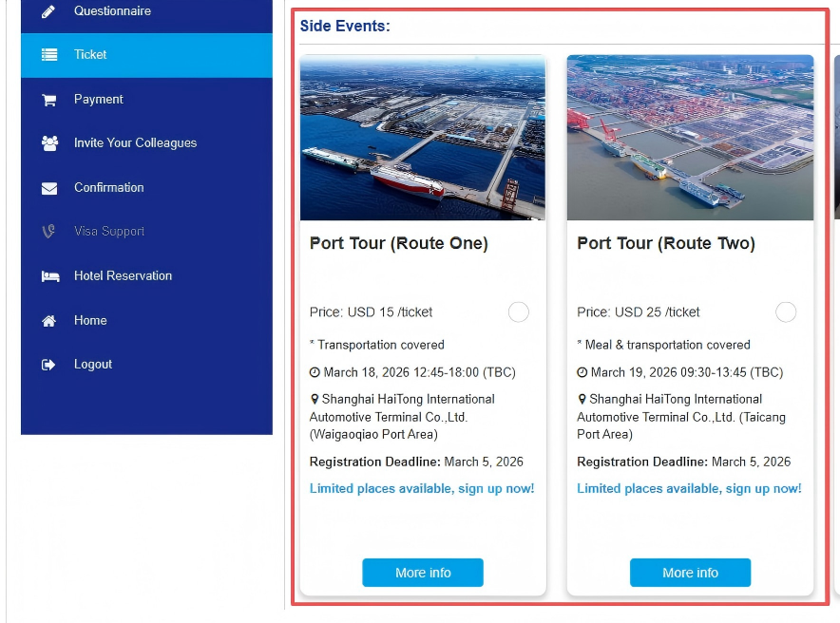This screenshot has height=623, width=840.
Task: Click Route One's limited places sign-up link
Action: point(422,489)
